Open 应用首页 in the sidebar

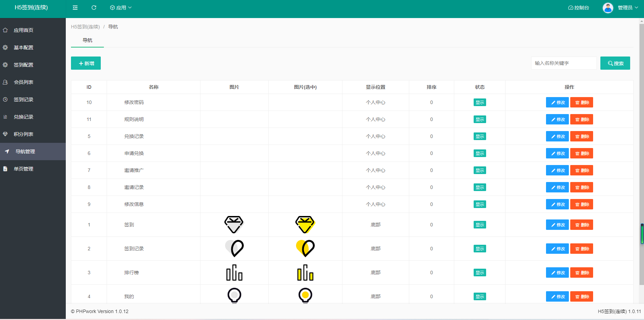33,30
